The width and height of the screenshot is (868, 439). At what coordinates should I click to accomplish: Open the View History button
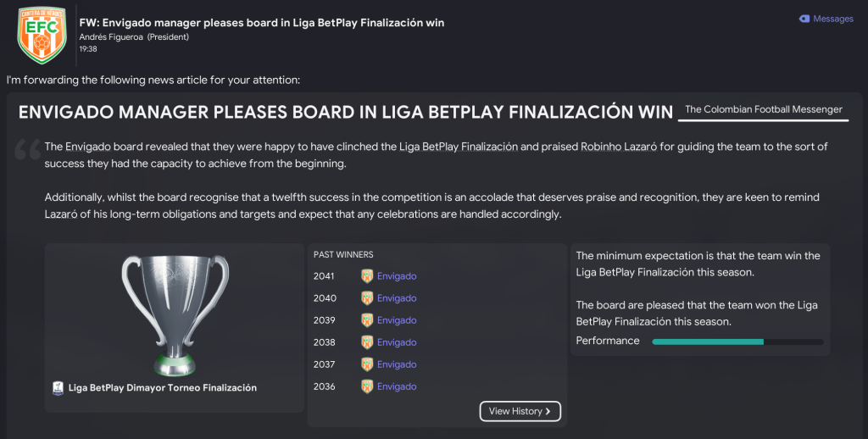tap(520, 411)
